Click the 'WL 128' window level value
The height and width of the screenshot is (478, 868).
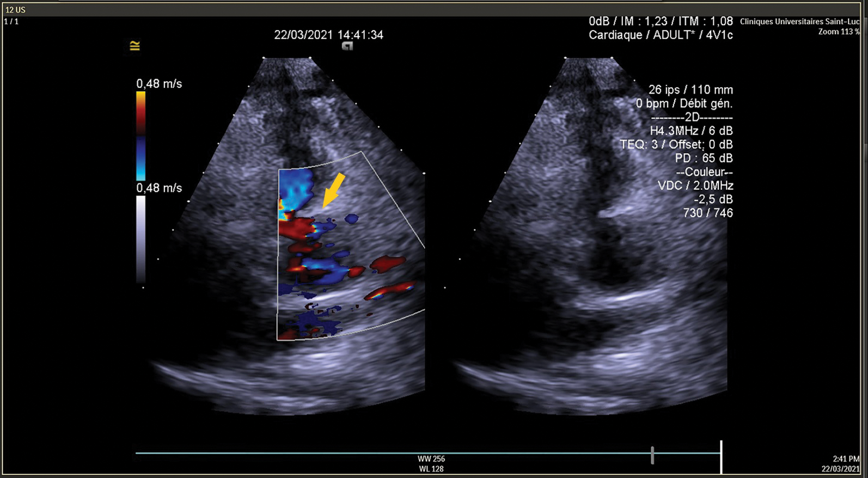tap(431, 469)
